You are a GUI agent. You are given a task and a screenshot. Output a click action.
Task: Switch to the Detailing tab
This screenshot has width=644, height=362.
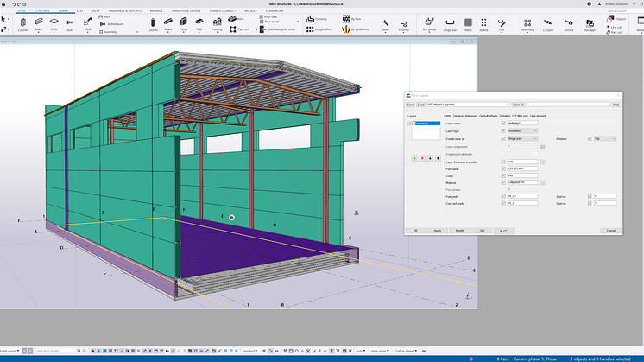click(x=504, y=115)
